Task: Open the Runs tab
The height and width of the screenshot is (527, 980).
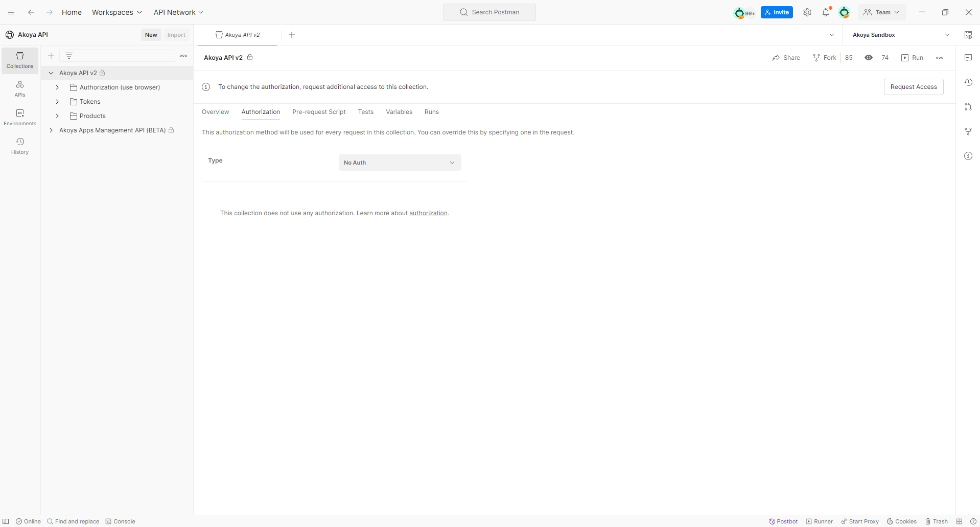Action: (x=432, y=112)
